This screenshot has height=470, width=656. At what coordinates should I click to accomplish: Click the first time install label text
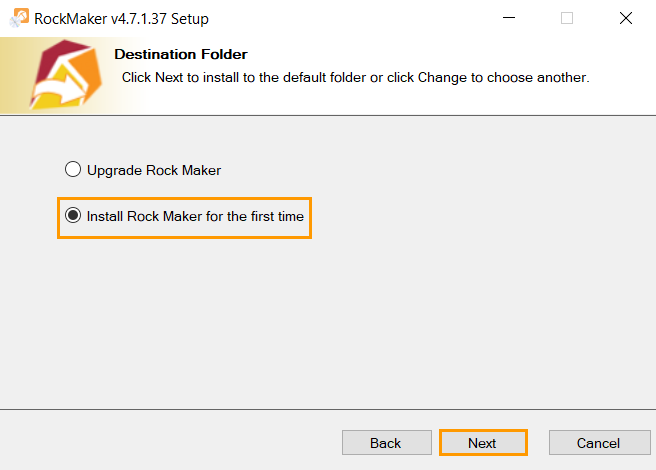[195, 216]
